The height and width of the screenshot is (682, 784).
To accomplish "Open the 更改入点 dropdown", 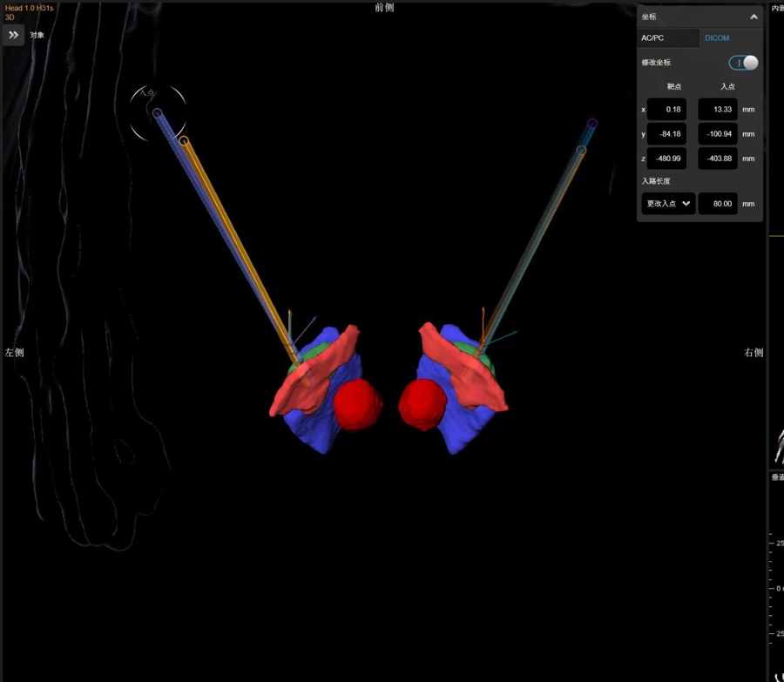I will (x=668, y=204).
